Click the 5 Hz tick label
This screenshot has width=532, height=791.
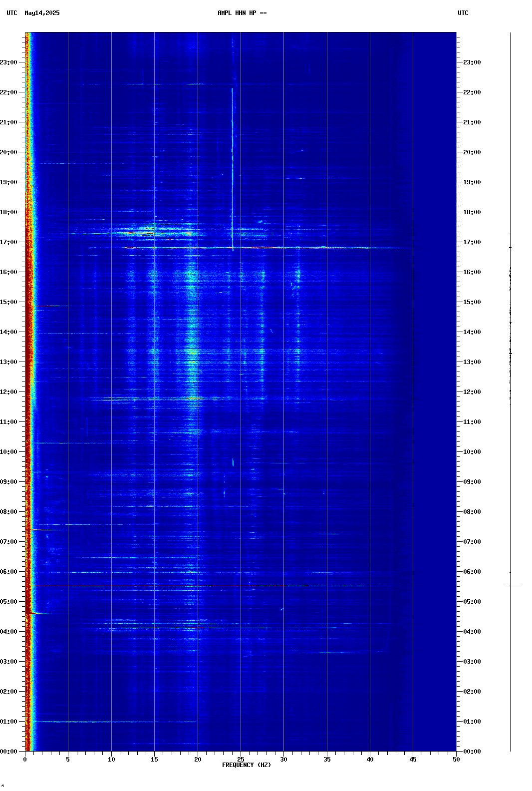pos(68,760)
